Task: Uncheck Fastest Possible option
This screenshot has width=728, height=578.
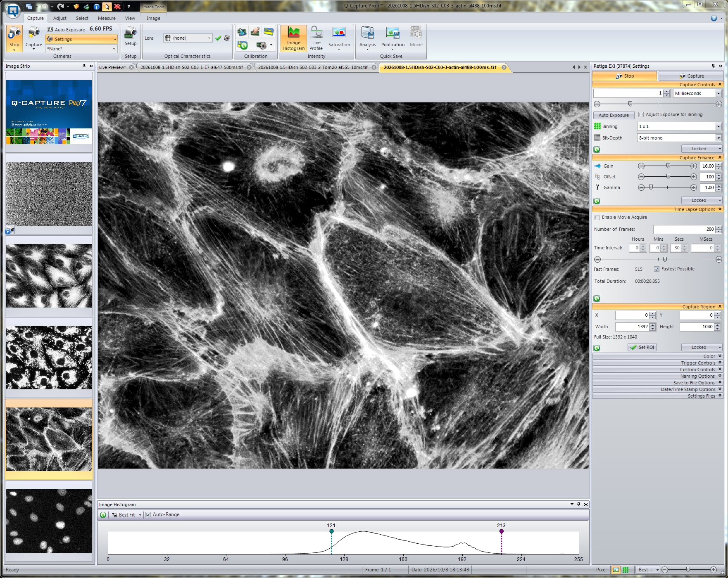Action: 657,269
